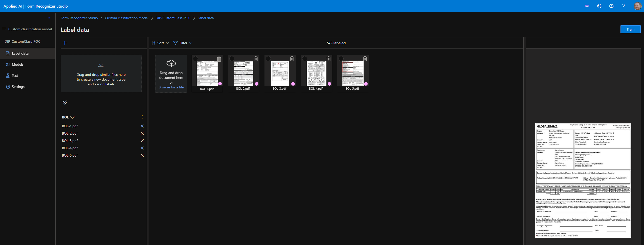Check the selection circle on BOL-3.pdf thumbnail
Screen dimensions: 644x245
coord(268,59)
